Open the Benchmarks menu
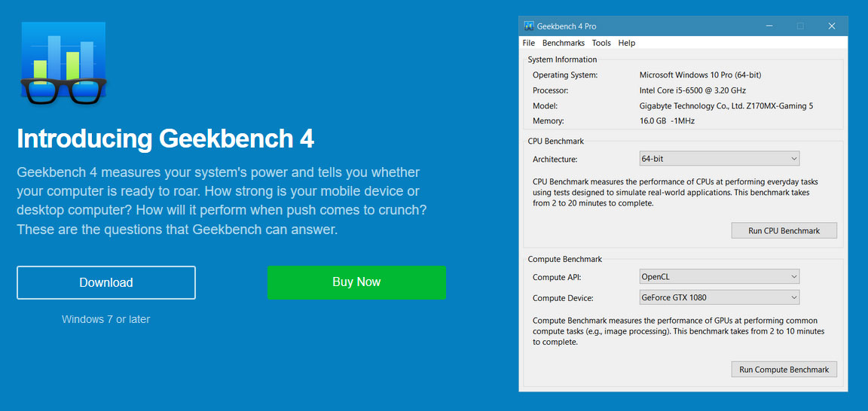 tap(564, 43)
